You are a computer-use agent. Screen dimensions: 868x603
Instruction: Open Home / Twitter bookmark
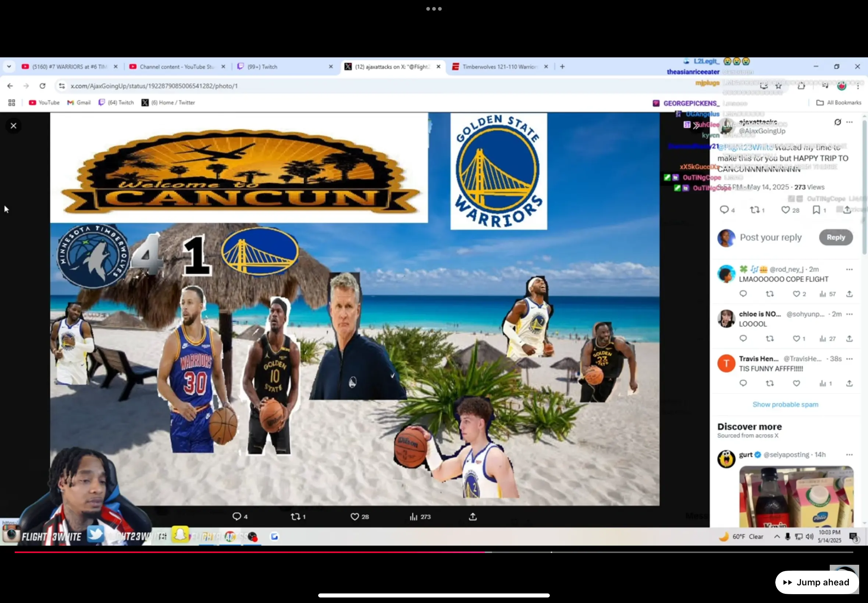click(168, 103)
